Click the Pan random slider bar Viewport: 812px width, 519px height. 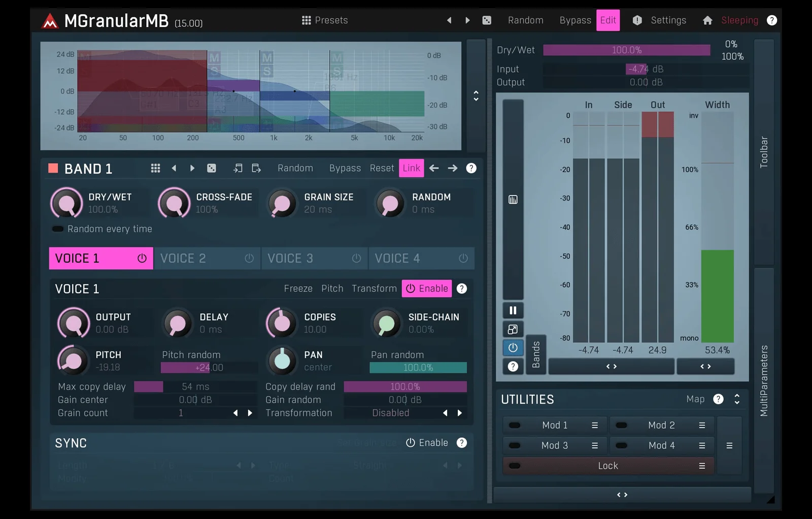click(418, 368)
